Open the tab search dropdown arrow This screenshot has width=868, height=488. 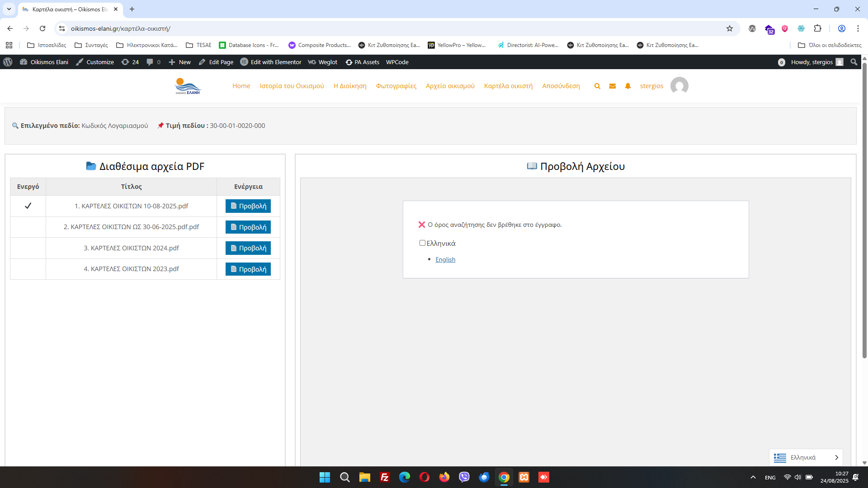pos(9,9)
